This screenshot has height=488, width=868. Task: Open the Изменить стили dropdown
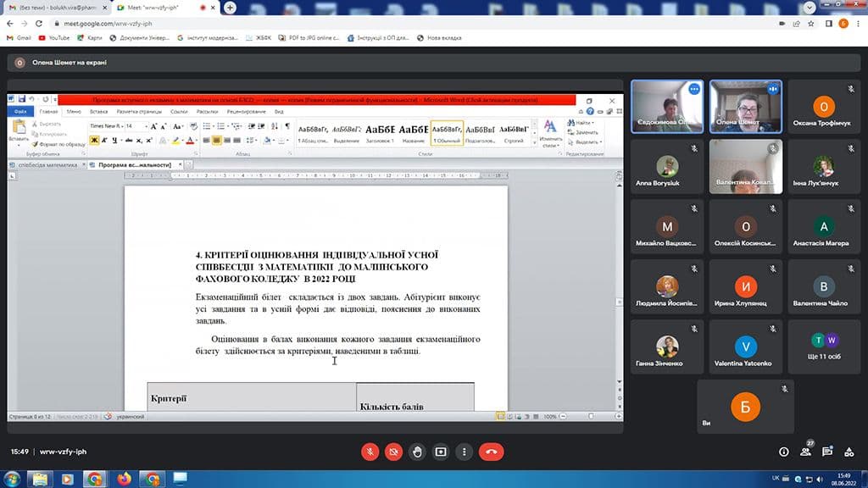click(x=550, y=135)
